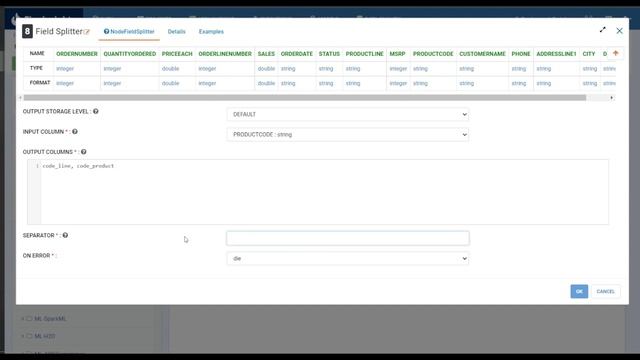Click the schema table horizontal scrollbar

pos(304,98)
